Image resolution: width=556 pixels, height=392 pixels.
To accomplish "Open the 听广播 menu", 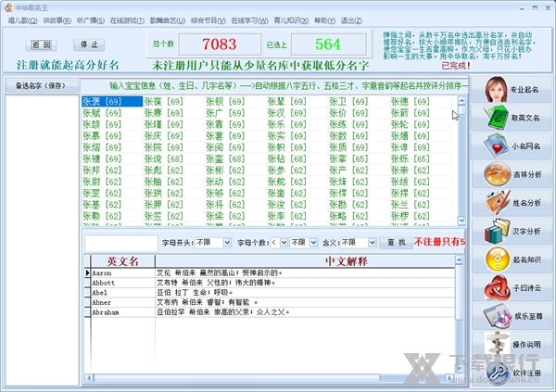I will (x=91, y=20).
